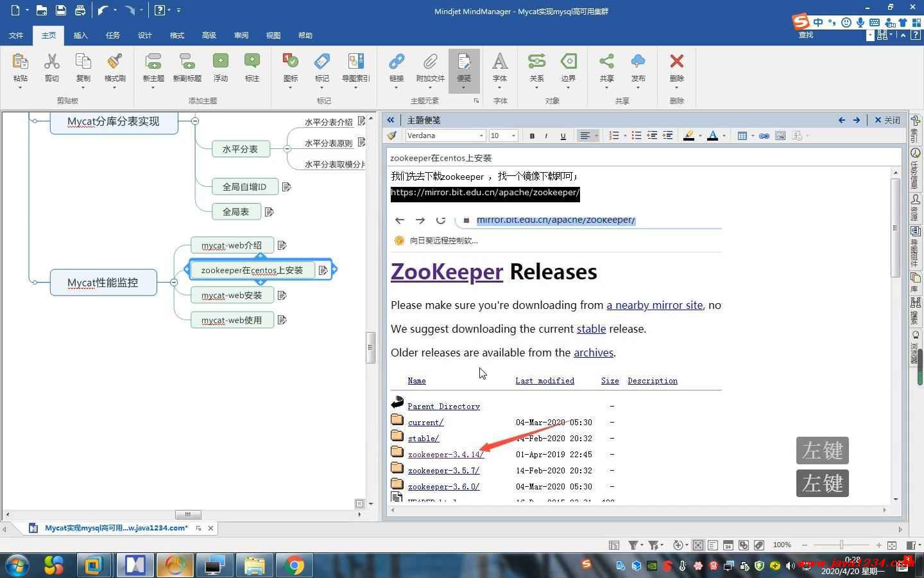Image resolution: width=924 pixels, height=578 pixels.
Task: Open the Verdana font name dropdown
Action: point(481,136)
